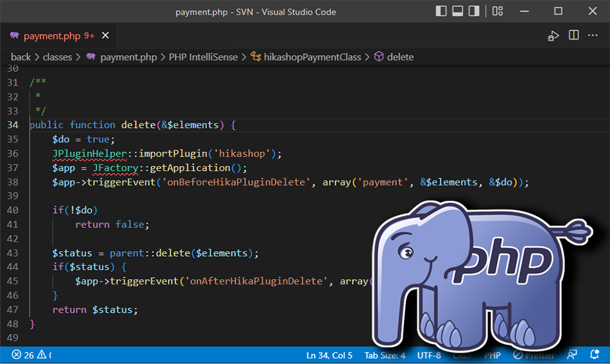Open the 'back' breadcrumb folder
610x364 pixels.
point(21,57)
